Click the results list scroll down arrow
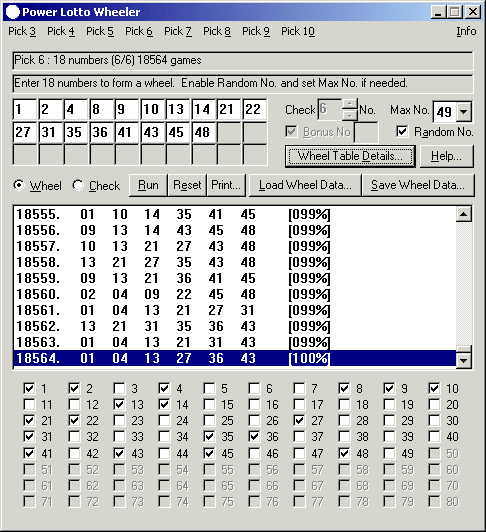The image size is (486, 532). point(464,360)
